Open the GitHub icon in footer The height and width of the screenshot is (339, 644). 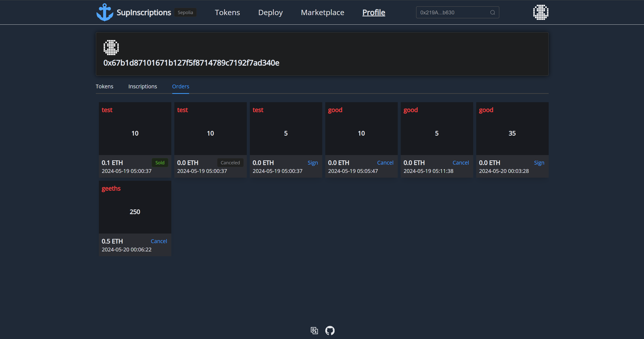330,330
